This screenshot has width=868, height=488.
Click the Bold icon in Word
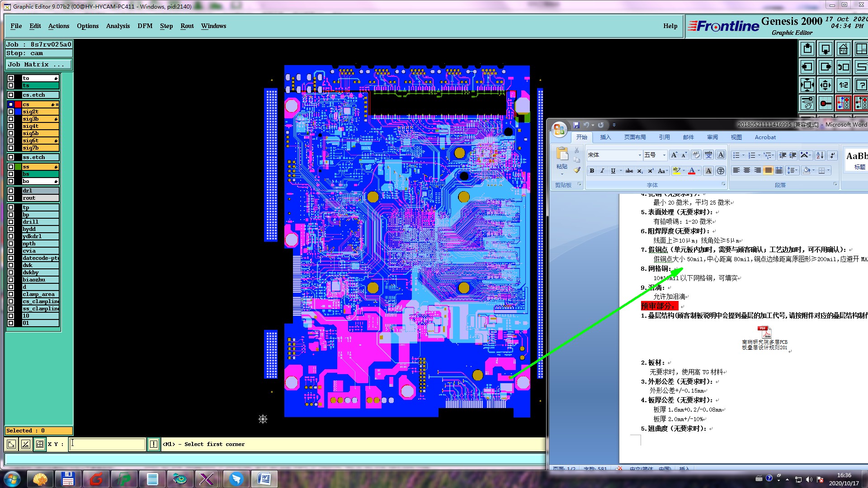pyautogui.click(x=592, y=171)
